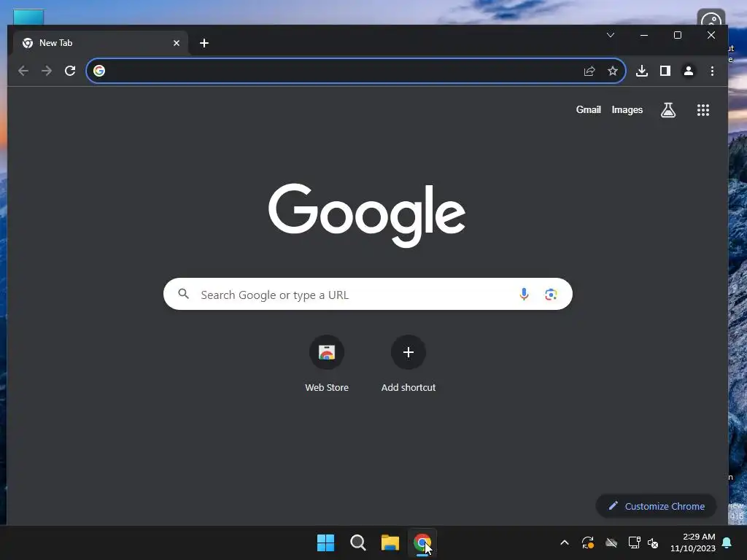This screenshot has height=560, width=747.
Task: Search by image with the Lens icon
Action: coord(551,295)
